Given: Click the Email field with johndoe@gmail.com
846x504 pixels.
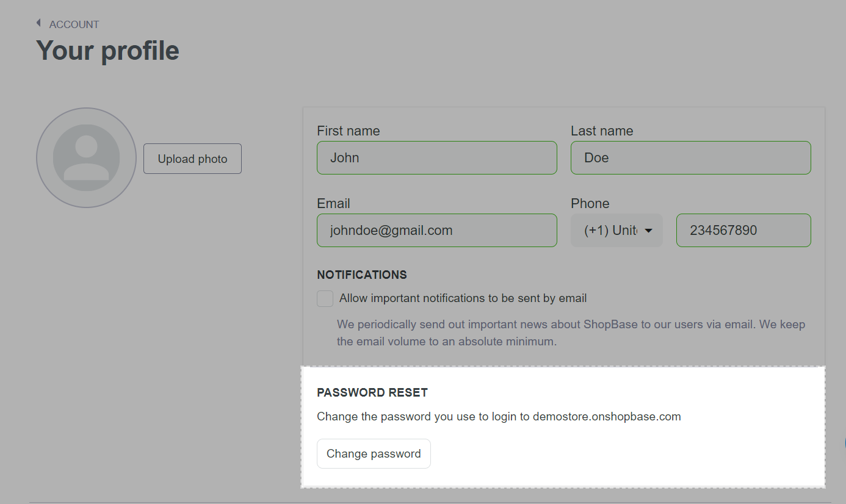Looking at the screenshot, I should coord(437,231).
